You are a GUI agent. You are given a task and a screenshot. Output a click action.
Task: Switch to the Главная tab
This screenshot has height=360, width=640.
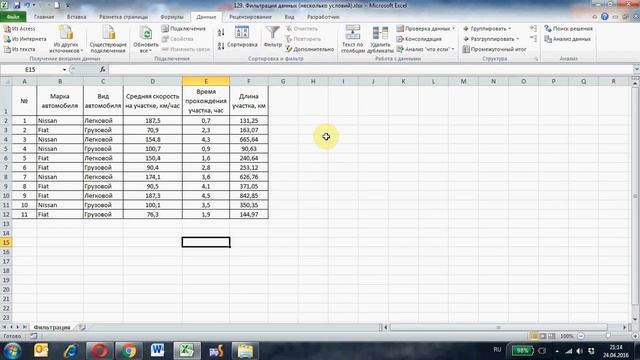pyautogui.click(x=44, y=17)
